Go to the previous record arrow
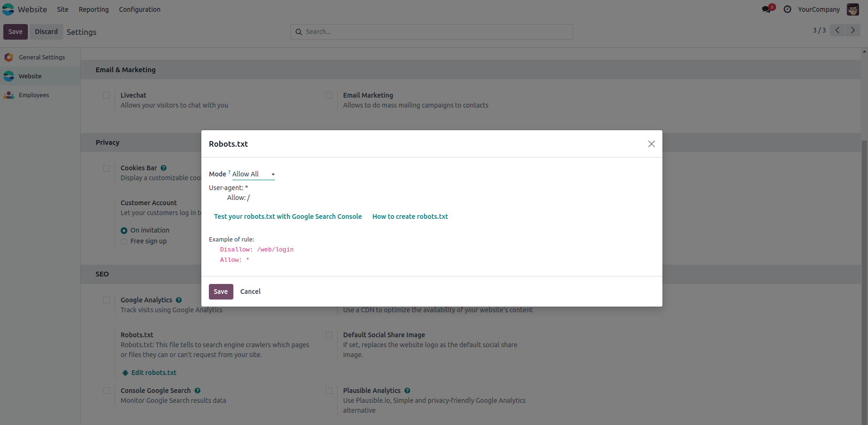The height and width of the screenshot is (425, 868). 837,30
